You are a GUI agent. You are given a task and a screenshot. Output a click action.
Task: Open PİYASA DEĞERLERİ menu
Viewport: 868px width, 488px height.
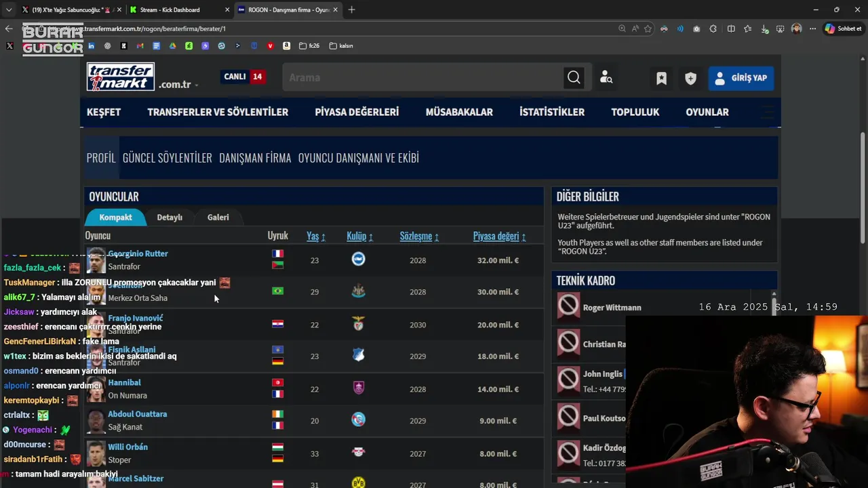[x=357, y=112]
